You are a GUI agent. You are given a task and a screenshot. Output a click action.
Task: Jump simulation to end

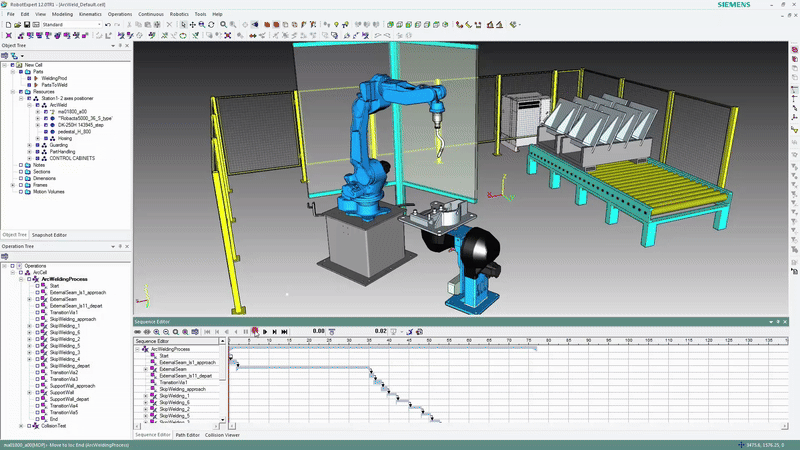(x=284, y=332)
